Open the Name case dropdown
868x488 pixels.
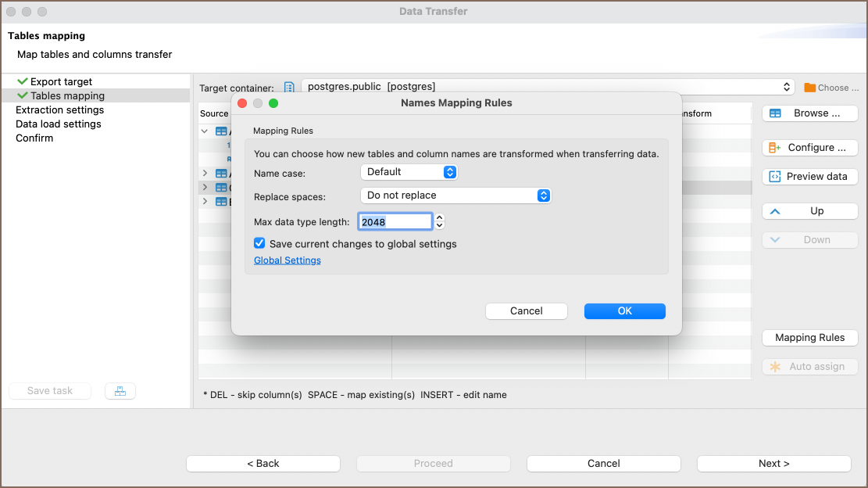coord(409,172)
